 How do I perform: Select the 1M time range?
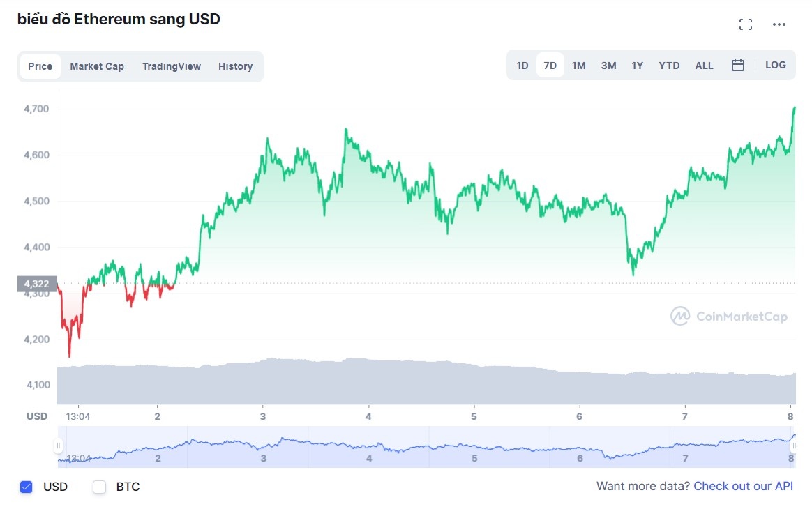coord(578,65)
